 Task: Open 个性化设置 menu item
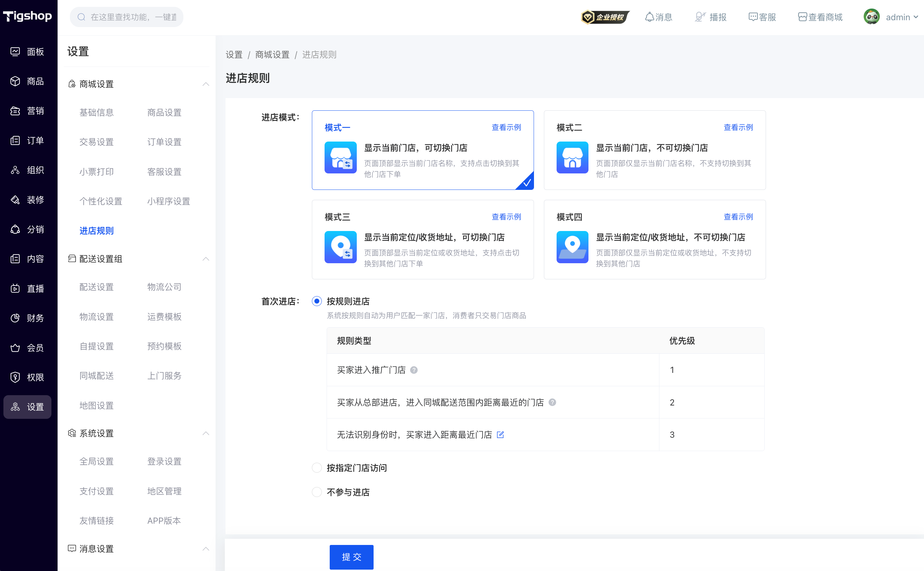point(101,201)
